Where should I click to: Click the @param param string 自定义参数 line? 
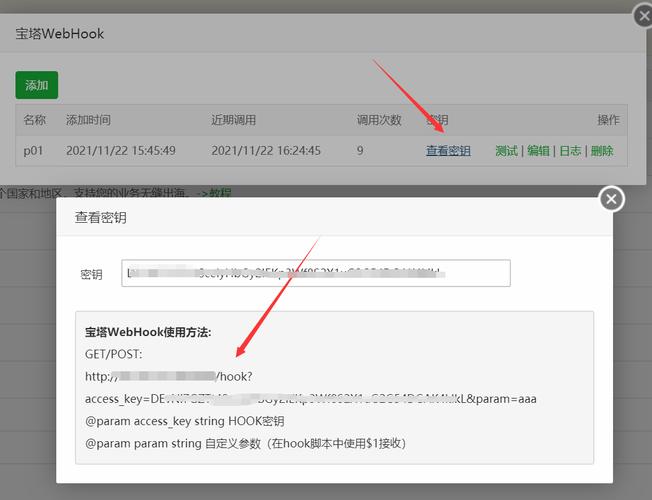click(245, 443)
